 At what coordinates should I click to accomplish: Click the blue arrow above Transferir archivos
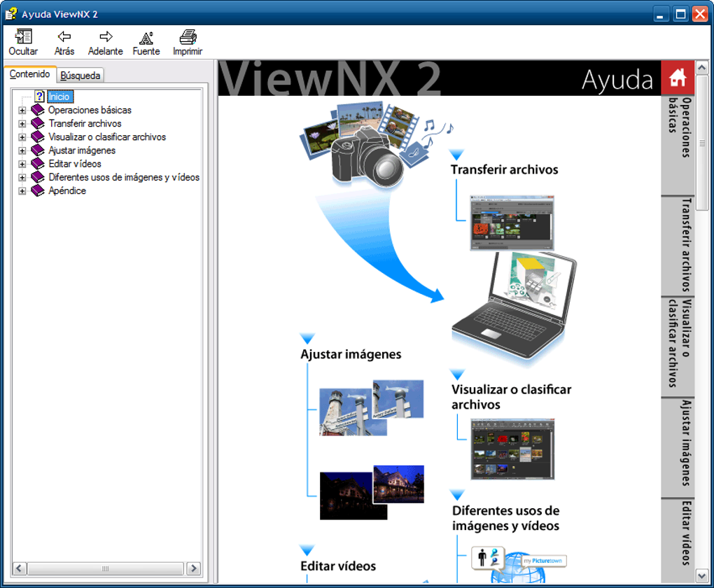(456, 155)
